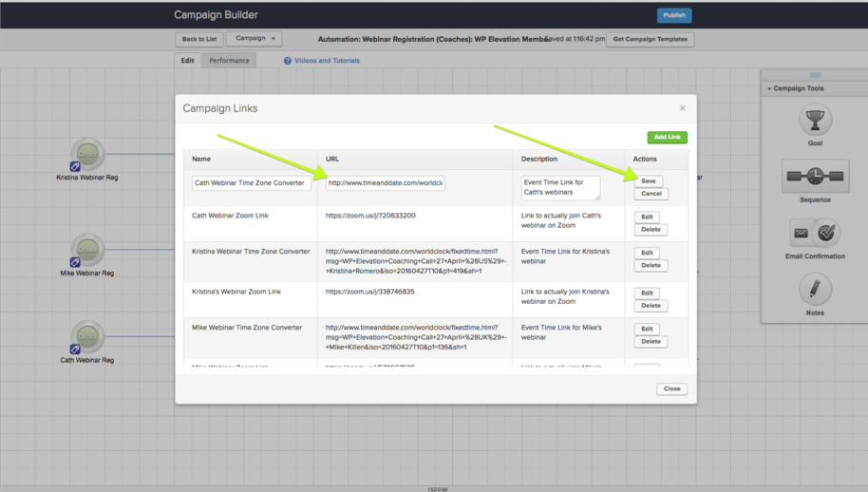Switch to the Performance tab
868x492 pixels.
(x=229, y=60)
